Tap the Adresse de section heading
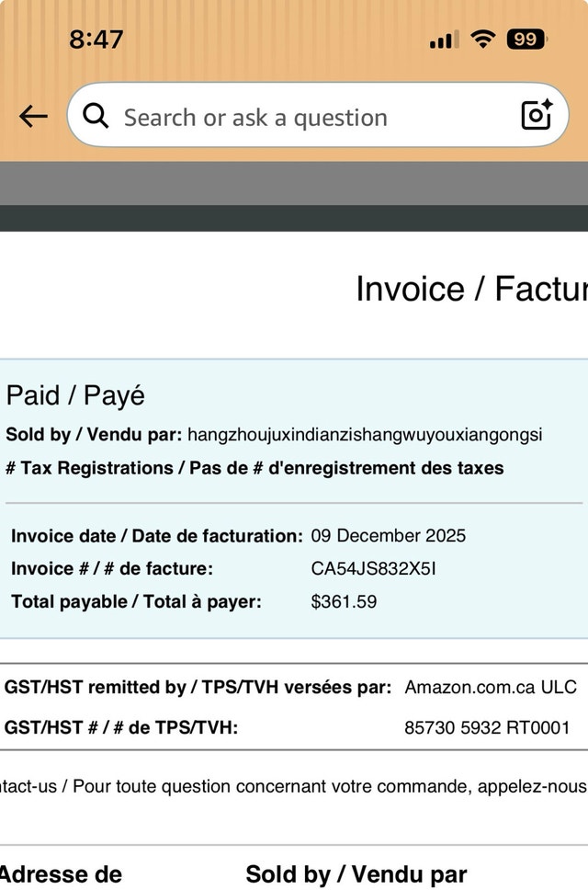 [61, 874]
